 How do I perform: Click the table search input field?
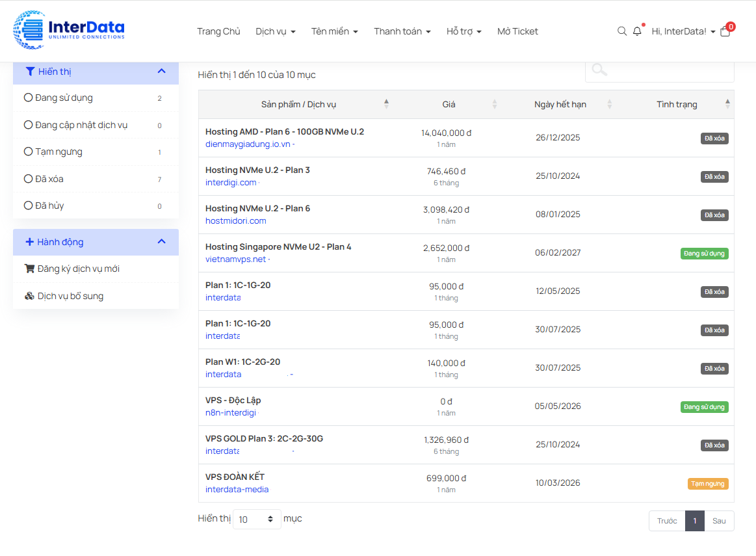[660, 72]
